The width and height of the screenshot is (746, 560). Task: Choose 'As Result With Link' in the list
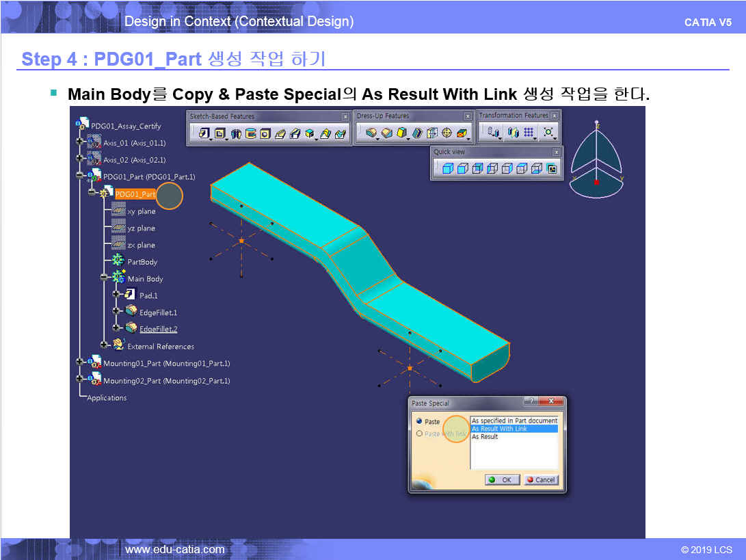pyautogui.click(x=514, y=429)
